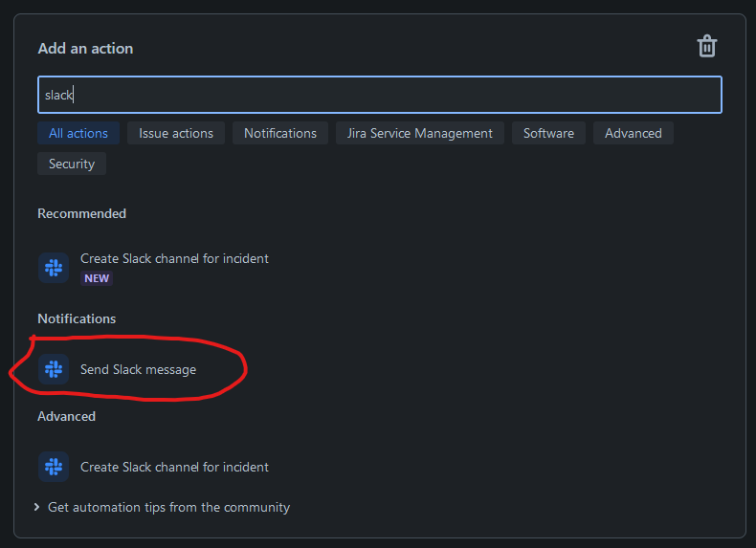
Task: Click the Slack icon under the Advanced section
Action: [x=54, y=467]
